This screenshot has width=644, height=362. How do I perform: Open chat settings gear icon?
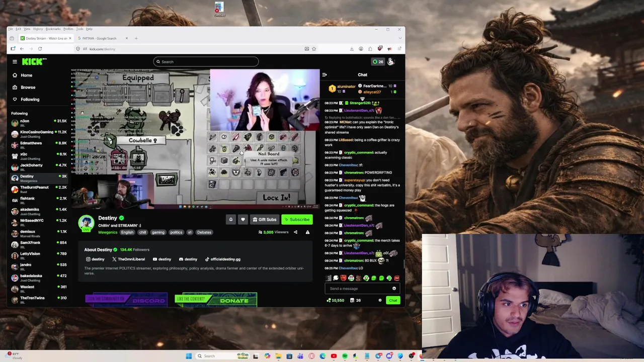tap(380, 300)
